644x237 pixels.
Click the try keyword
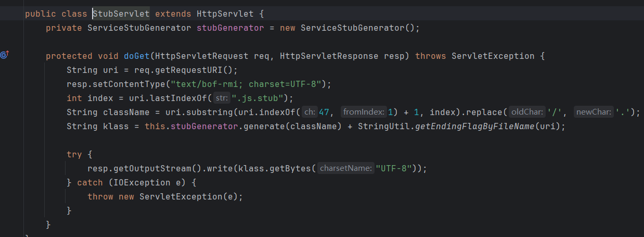(74, 154)
